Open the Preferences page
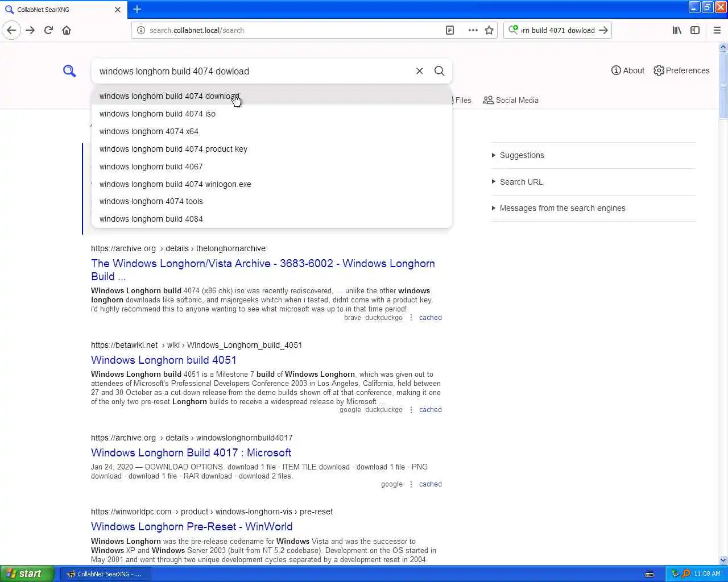The height and width of the screenshot is (582, 728). [681, 70]
